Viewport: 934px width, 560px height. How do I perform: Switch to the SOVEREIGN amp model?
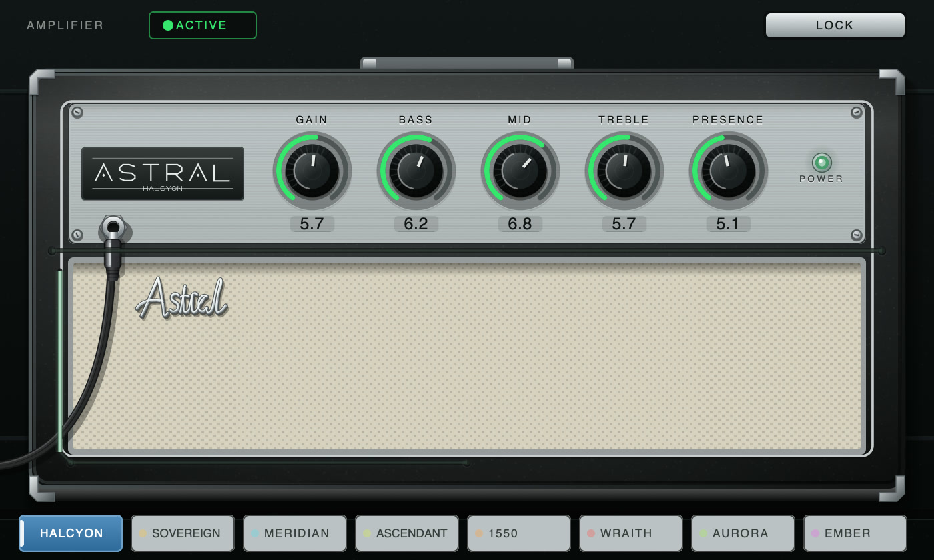[183, 533]
